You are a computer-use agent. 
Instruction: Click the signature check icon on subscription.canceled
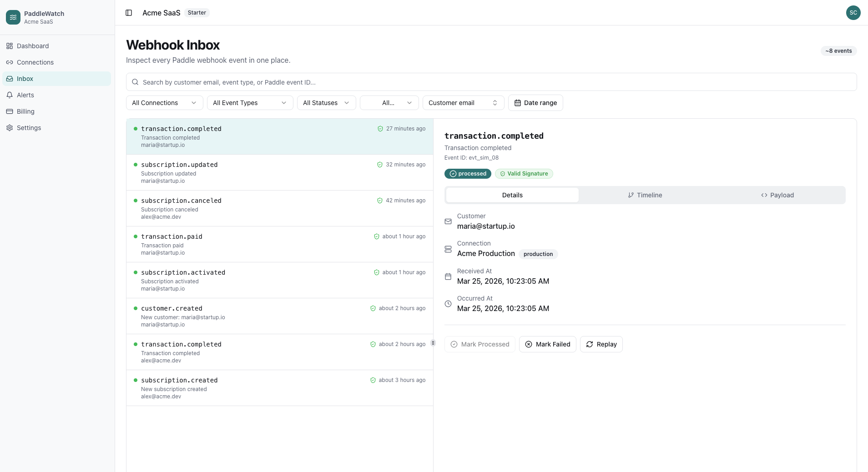click(x=380, y=201)
